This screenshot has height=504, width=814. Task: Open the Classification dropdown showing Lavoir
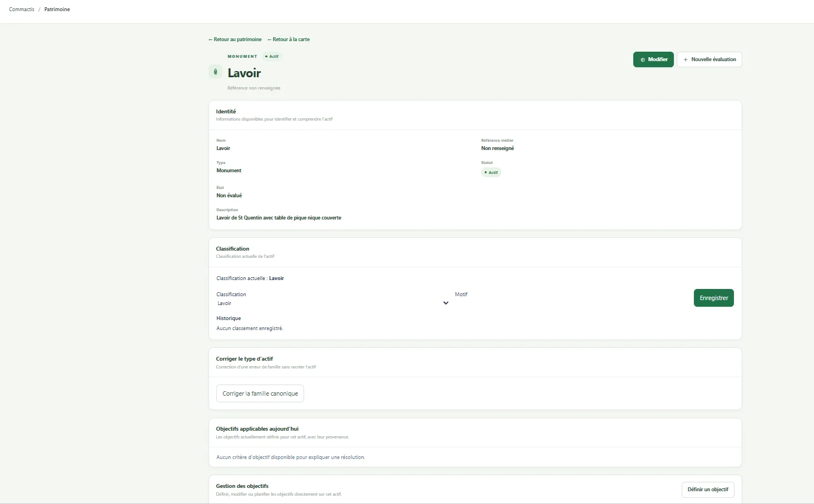click(x=332, y=303)
